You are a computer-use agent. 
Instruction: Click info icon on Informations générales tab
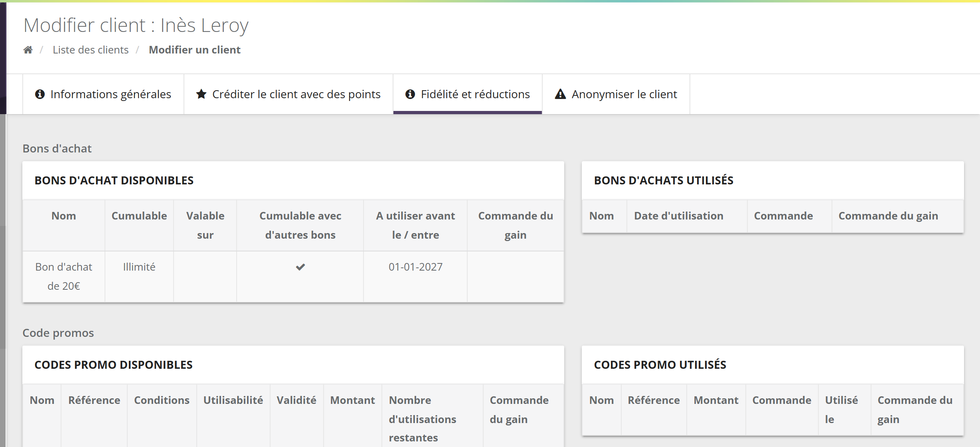40,94
